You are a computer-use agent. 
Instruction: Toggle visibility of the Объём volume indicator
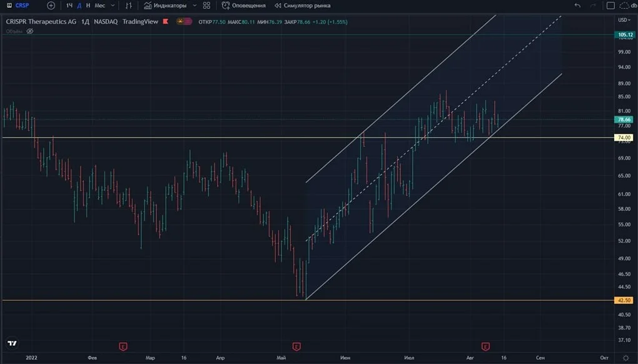[x=29, y=31]
